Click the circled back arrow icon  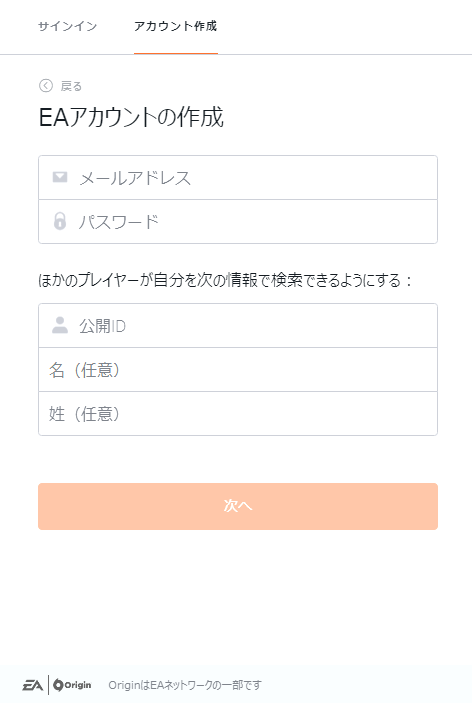coord(46,86)
